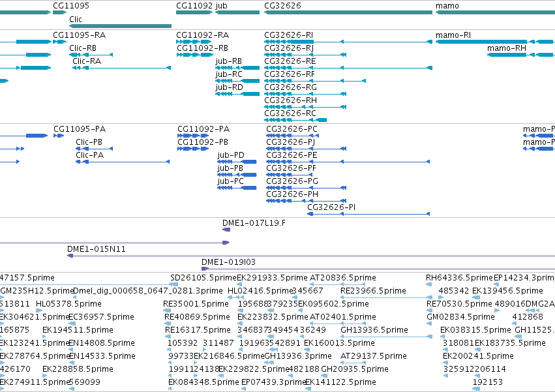Select the Clic-RA transcript
This screenshot has width=555, height=392.
tap(121, 68)
